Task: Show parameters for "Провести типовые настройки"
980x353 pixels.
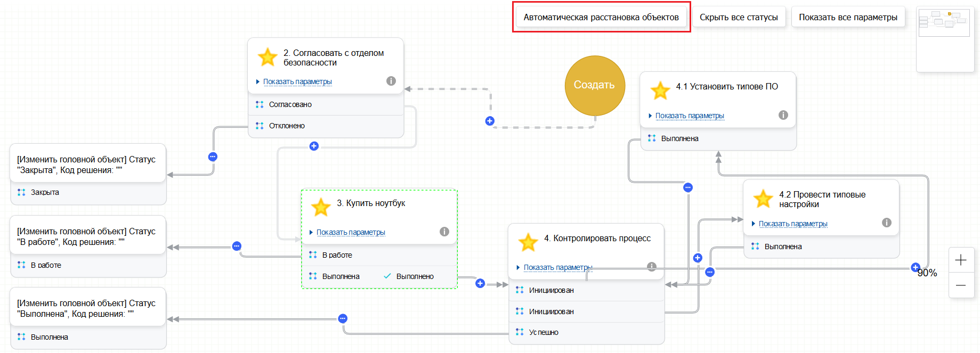Action: point(792,224)
